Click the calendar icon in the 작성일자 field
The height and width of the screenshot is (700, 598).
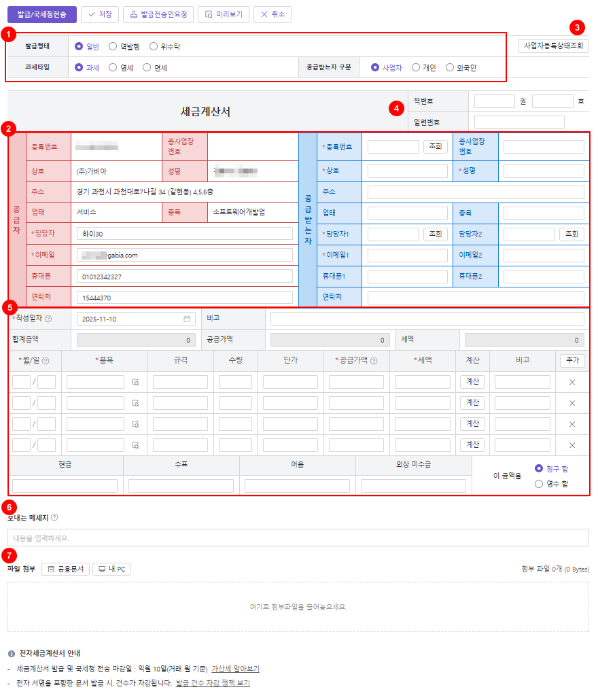tap(187, 319)
